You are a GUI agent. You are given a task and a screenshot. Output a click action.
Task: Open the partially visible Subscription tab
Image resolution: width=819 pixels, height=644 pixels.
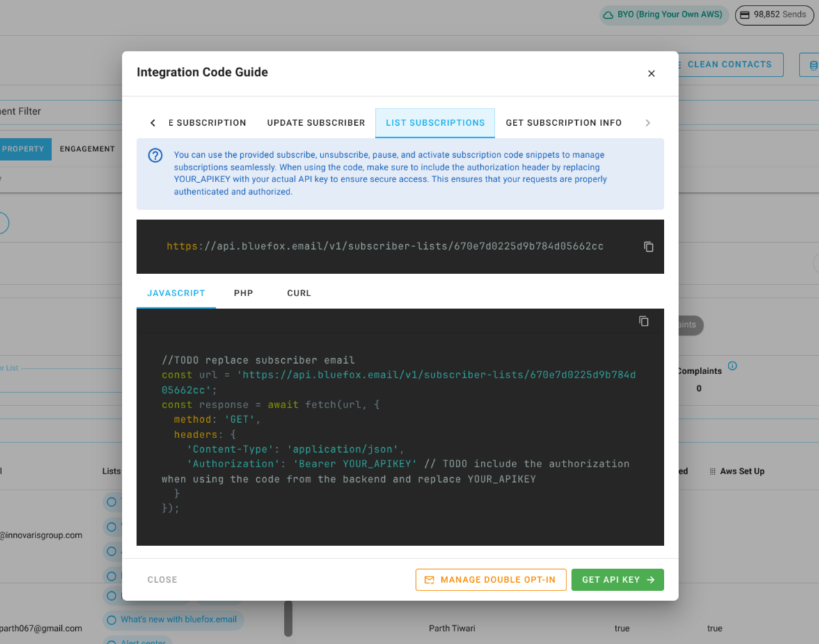(207, 122)
